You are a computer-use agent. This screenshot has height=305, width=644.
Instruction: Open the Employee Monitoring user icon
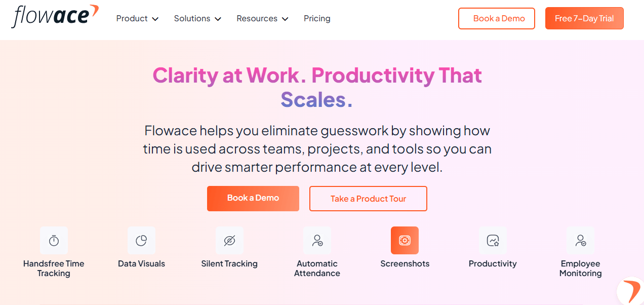580,240
